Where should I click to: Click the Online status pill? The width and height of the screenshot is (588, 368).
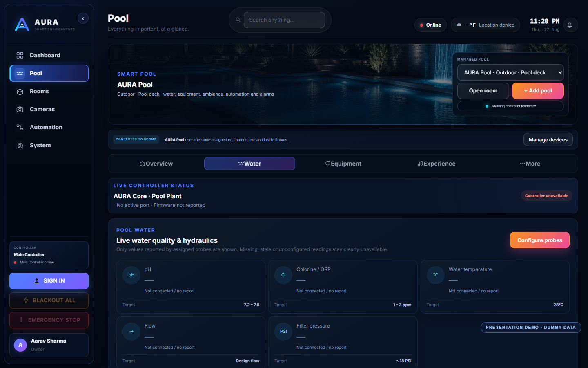(430, 25)
